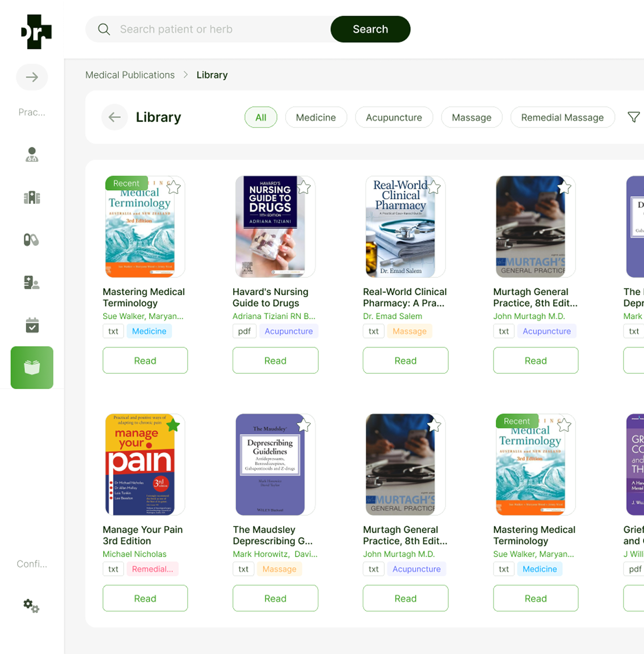The width and height of the screenshot is (644, 654).
Task: Read The Maudsley Deprescribing Guidelines
Action: pos(275,598)
